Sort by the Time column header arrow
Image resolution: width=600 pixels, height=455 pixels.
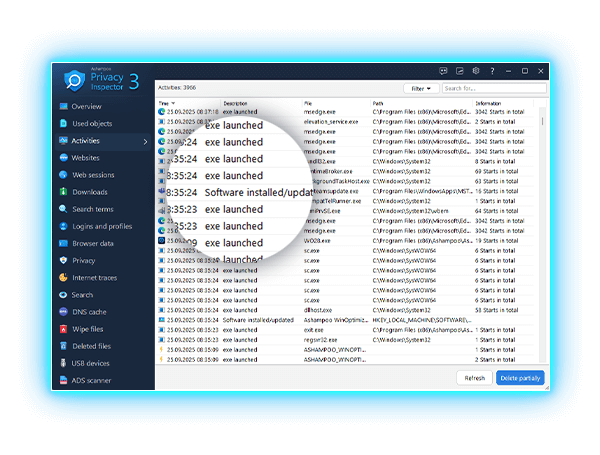[174, 103]
